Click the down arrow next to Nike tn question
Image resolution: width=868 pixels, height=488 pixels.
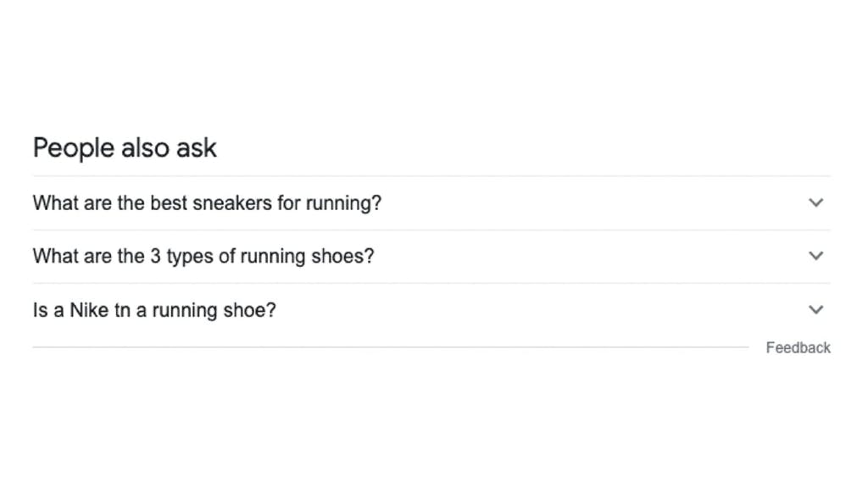pos(816,310)
